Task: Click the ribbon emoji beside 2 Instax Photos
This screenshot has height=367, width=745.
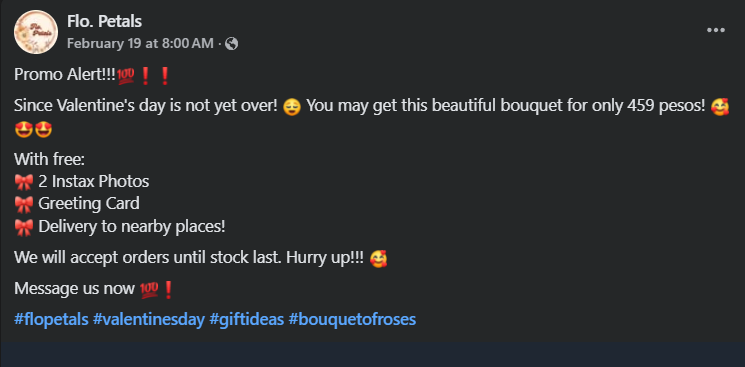Action: click(x=24, y=182)
